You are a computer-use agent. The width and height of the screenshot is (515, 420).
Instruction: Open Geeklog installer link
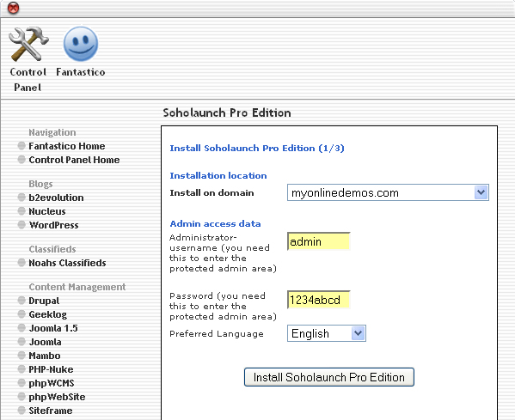(x=47, y=314)
